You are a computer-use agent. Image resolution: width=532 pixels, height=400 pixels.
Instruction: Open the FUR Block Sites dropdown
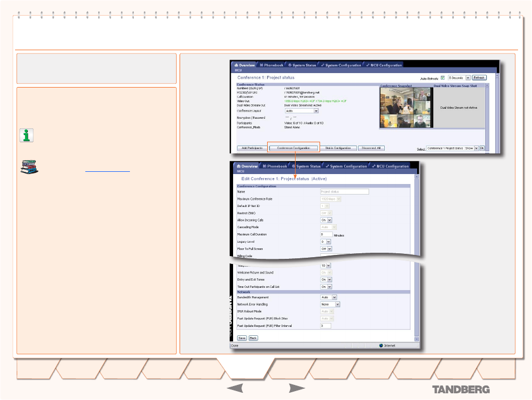tap(327, 319)
